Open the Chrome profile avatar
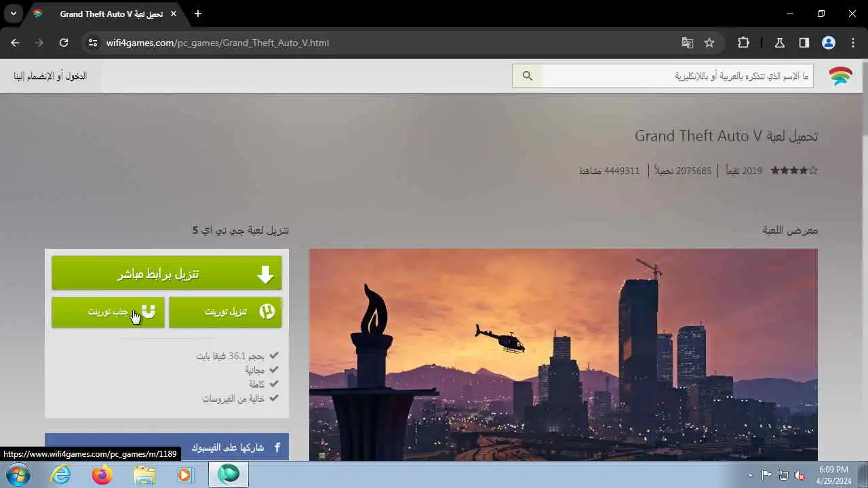Viewport: 868px width, 488px height. (x=829, y=43)
